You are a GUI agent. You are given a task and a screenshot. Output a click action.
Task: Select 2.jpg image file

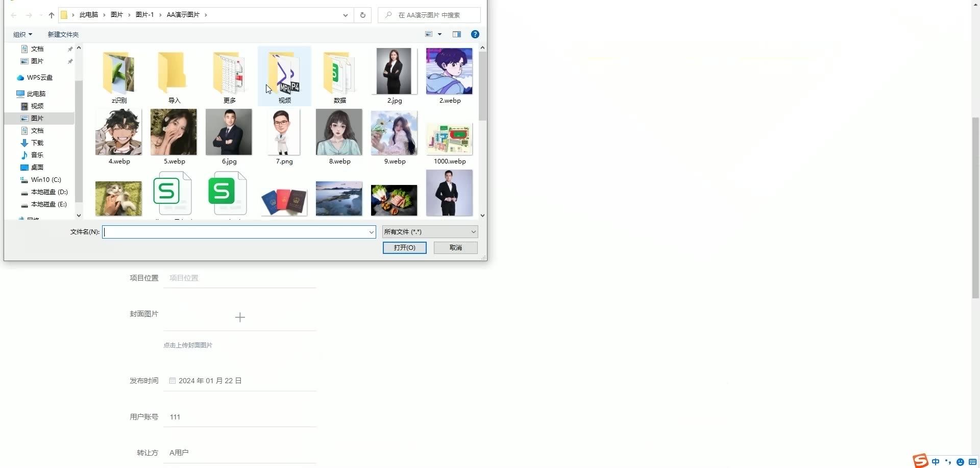[395, 77]
